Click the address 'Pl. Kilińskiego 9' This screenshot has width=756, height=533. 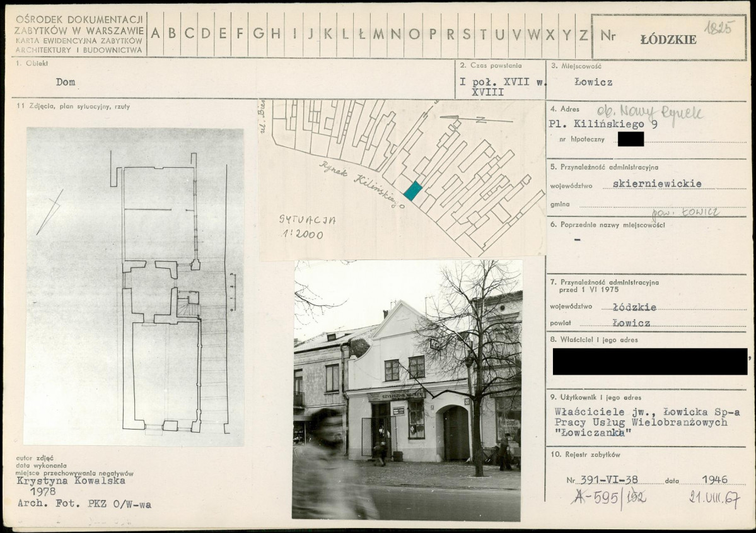(603, 124)
